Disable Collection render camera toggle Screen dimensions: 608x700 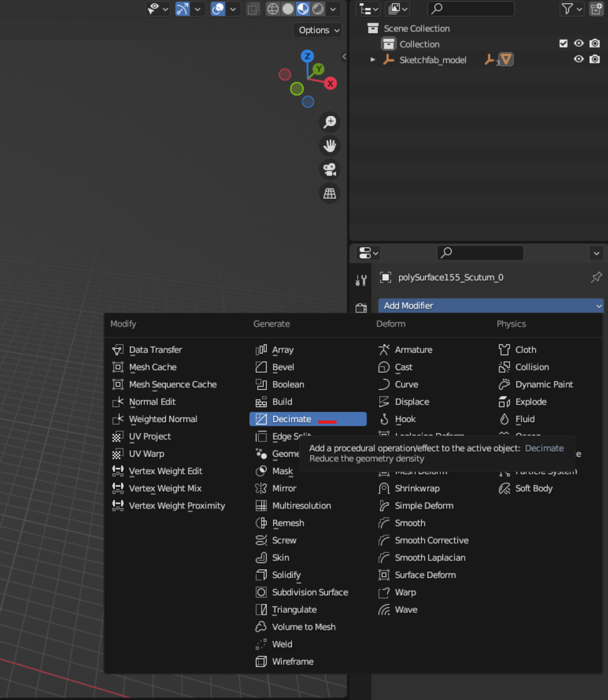[x=594, y=43]
